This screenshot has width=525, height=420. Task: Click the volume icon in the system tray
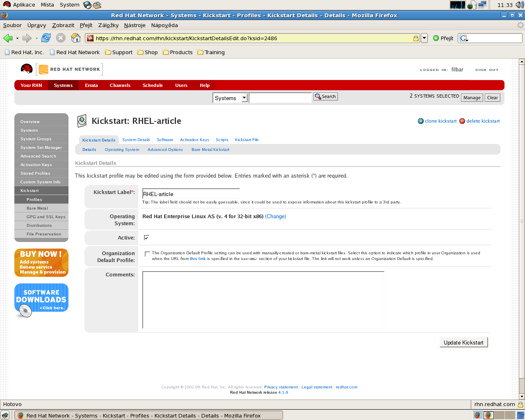click(520, 5)
